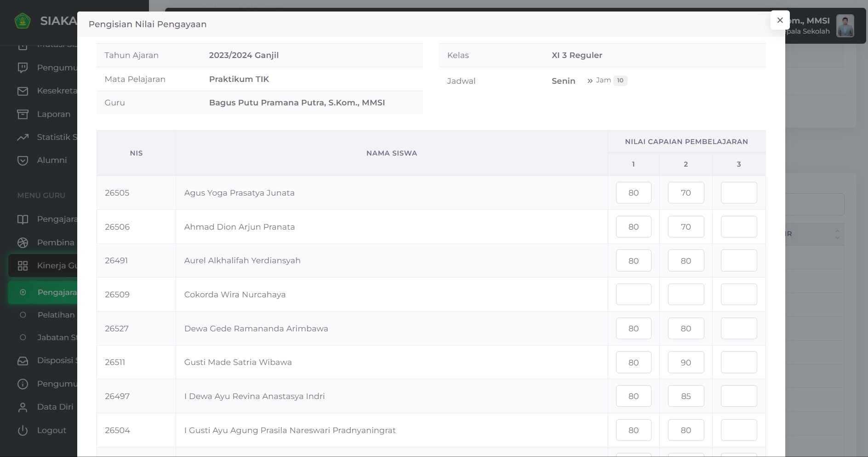
Task: Click the Data Diri person icon
Action: coord(23,407)
